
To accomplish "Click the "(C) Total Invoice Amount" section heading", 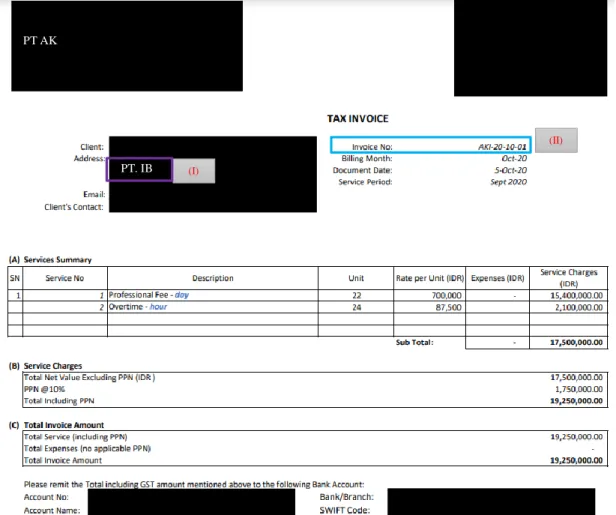I will click(x=56, y=425).
